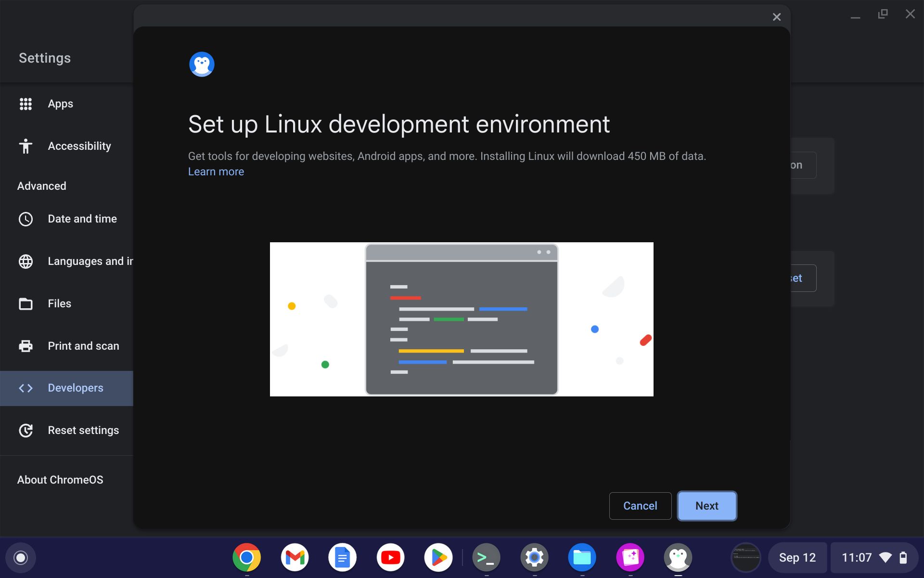The height and width of the screenshot is (578, 924).
Task: Open Print and scan settings
Action: 83,345
